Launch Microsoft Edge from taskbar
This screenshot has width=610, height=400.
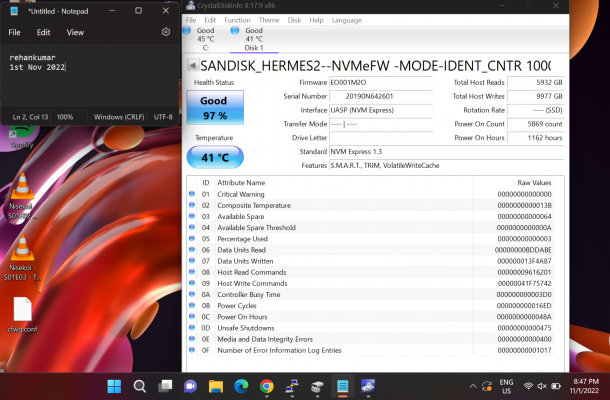(x=241, y=386)
